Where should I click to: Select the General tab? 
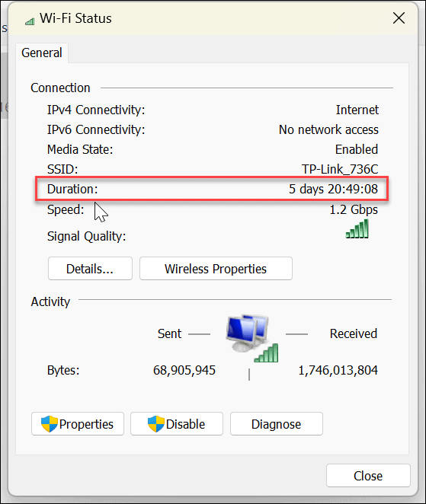42,53
